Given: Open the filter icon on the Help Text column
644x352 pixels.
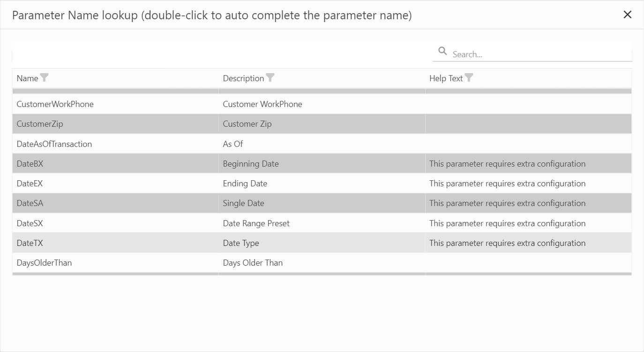Looking at the screenshot, I should pyautogui.click(x=469, y=77).
